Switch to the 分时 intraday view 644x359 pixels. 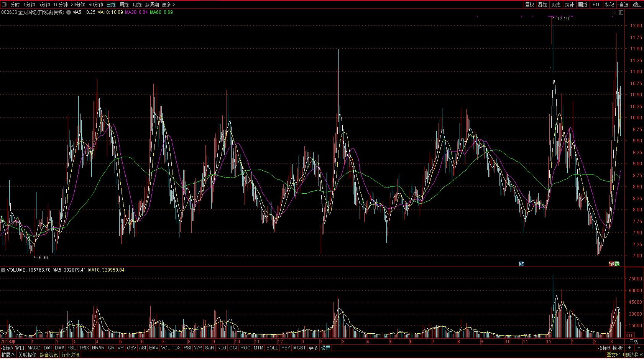(15, 5)
